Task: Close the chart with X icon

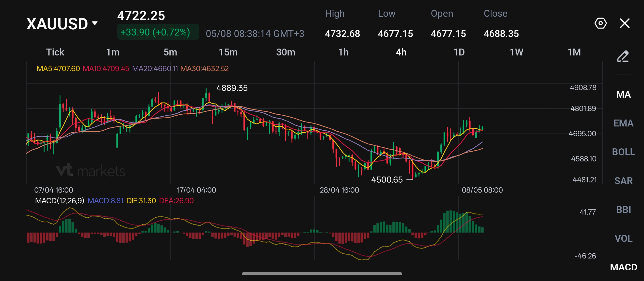Action: pyautogui.click(x=625, y=23)
